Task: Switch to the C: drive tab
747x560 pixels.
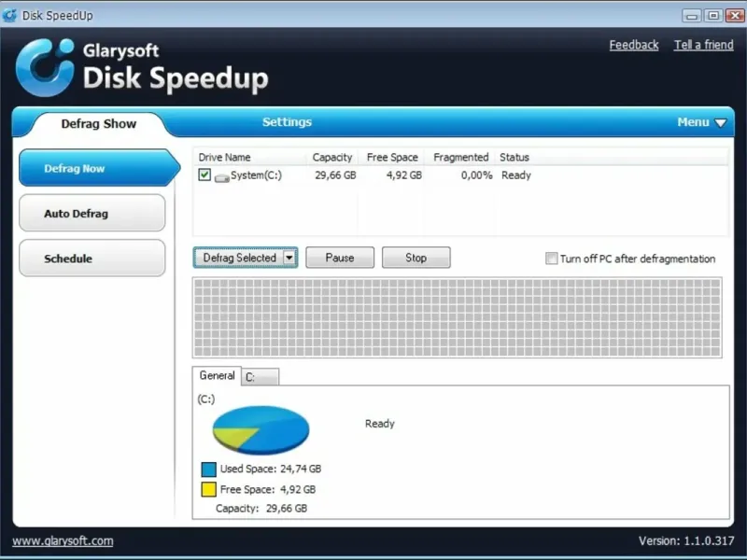Action: tap(261, 377)
